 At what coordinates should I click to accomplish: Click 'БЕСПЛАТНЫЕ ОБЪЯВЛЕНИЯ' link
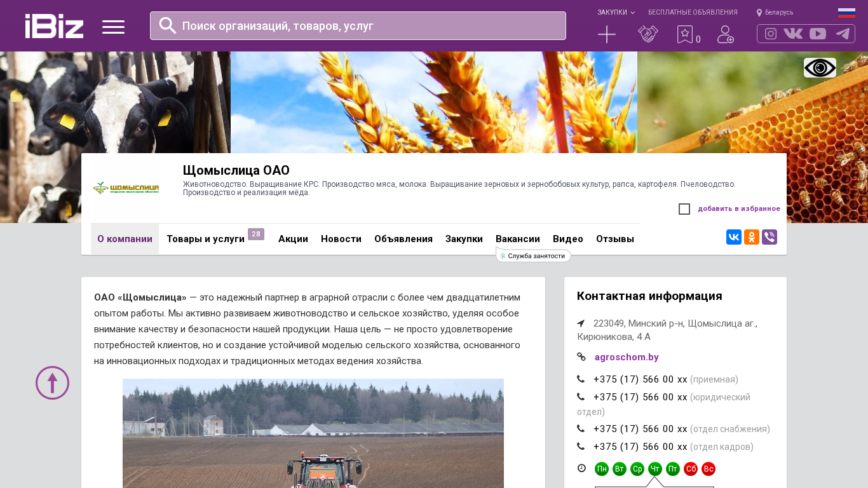(x=693, y=13)
